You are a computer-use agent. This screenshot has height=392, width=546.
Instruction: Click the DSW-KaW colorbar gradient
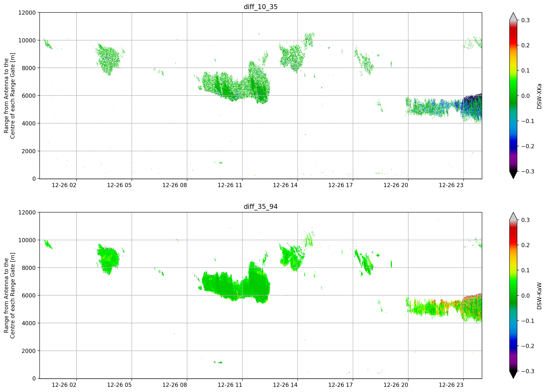[513, 295]
